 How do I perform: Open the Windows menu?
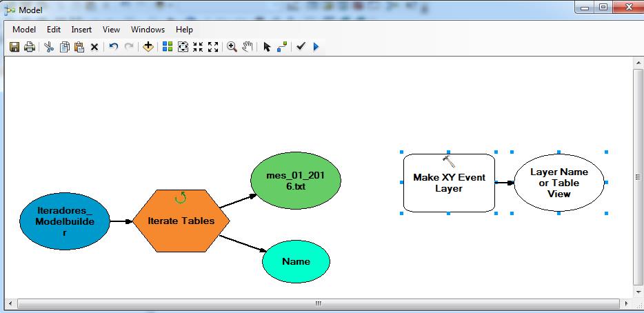pos(148,30)
